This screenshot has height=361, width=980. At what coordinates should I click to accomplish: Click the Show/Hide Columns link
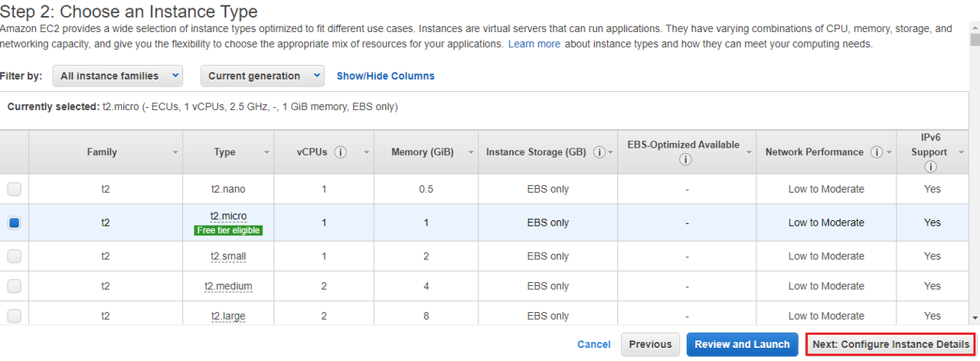click(x=385, y=76)
